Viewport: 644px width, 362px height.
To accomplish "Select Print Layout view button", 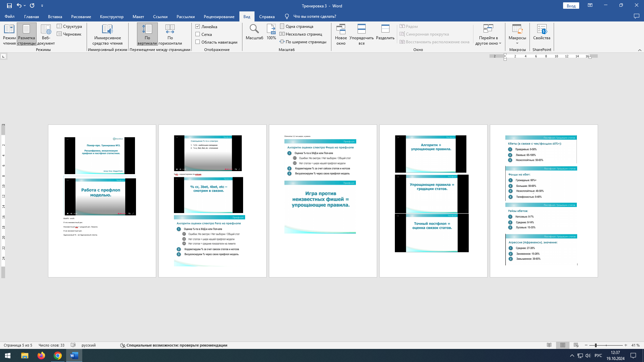I will click(x=27, y=34).
